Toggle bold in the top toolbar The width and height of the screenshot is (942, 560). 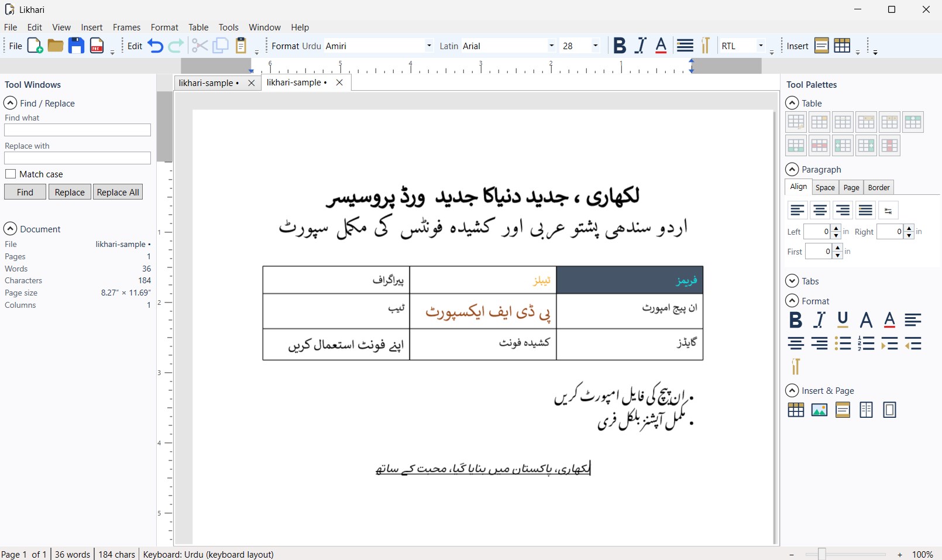pyautogui.click(x=620, y=46)
